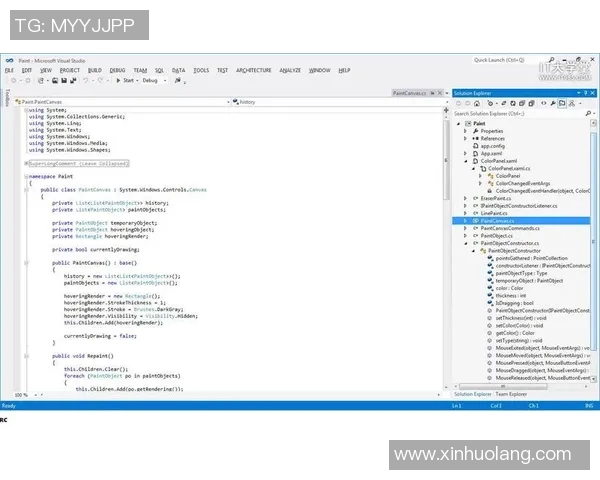Click the Solution Explorer search magnifier icon
This screenshot has height=480, width=600.
click(x=588, y=113)
